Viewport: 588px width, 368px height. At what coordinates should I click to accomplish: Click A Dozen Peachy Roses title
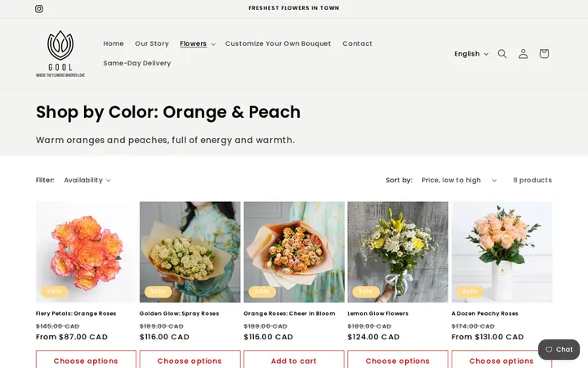point(485,313)
